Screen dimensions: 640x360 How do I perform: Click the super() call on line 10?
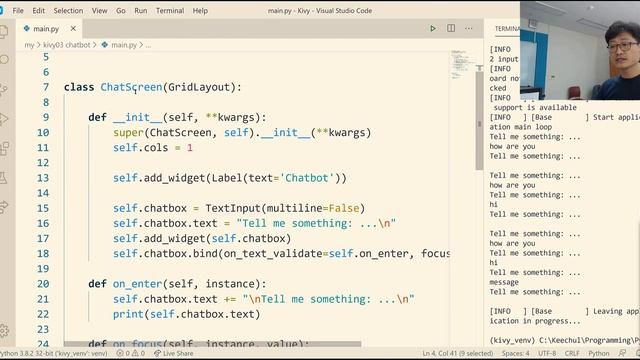click(x=242, y=133)
